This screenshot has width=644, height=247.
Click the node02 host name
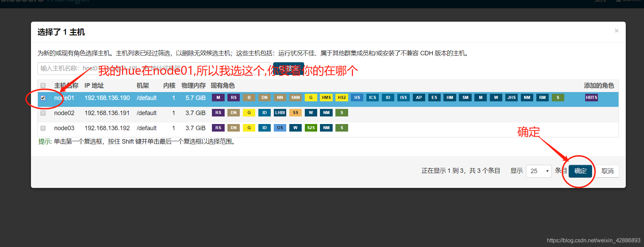tap(64, 113)
